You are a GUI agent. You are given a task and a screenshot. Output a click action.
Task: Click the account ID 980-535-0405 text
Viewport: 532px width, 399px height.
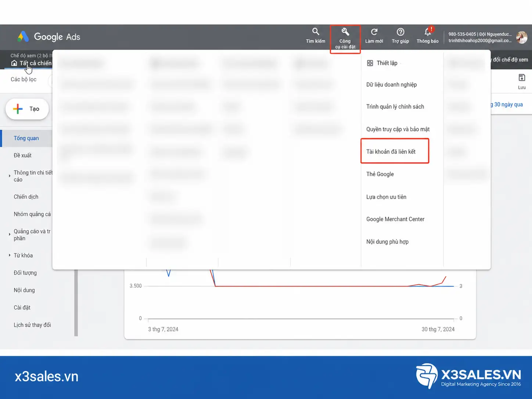point(462,34)
